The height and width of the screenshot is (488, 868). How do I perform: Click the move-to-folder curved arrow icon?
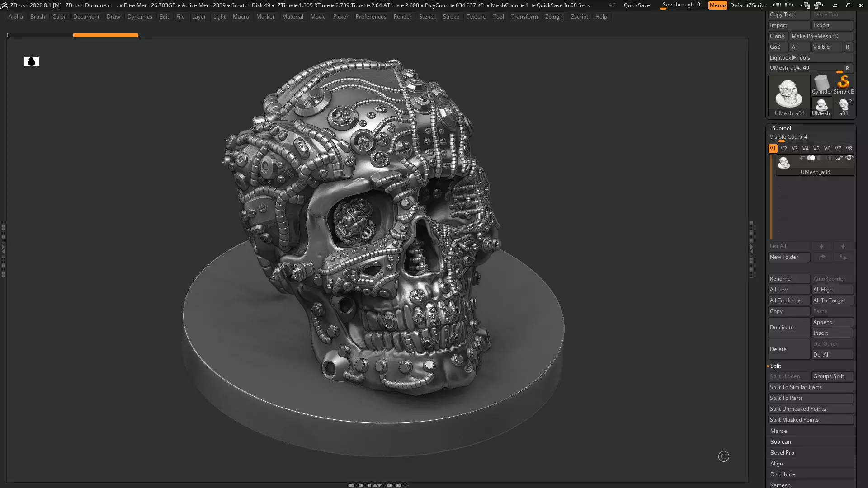click(x=822, y=257)
